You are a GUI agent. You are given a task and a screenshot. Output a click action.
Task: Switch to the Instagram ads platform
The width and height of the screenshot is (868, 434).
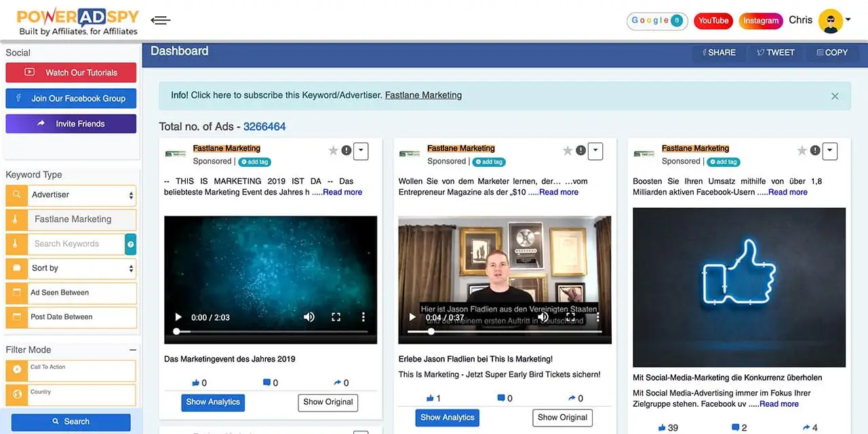click(x=761, y=21)
